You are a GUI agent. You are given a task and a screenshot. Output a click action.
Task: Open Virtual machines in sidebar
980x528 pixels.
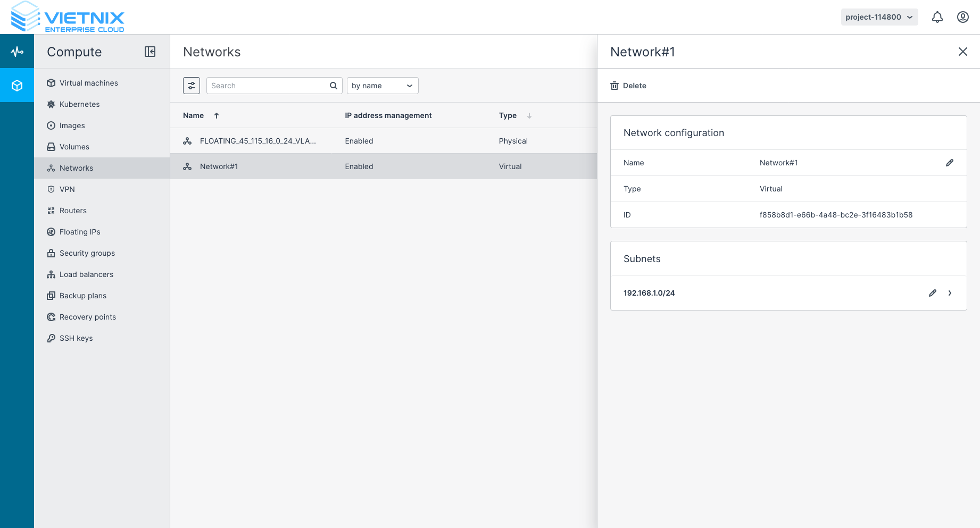[x=88, y=83]
